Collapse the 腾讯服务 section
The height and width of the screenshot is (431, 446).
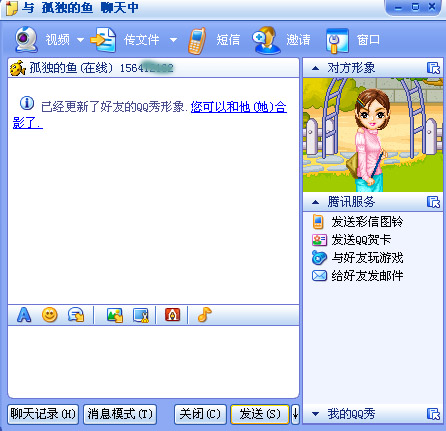click(x=315, y=202)
